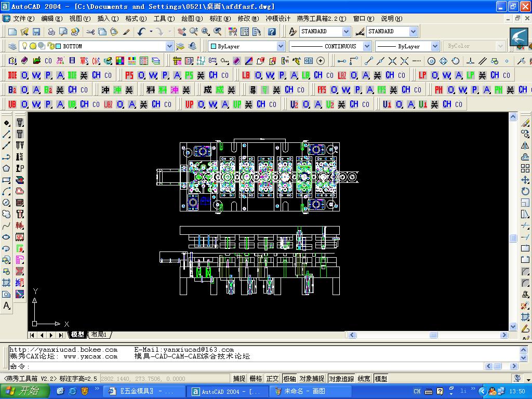Open the BOTTOM layer dropdown

click(169, 46)
